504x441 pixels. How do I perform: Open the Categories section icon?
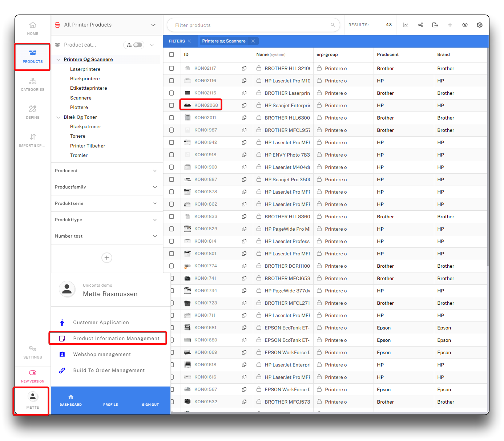click(x=33, y=81)
